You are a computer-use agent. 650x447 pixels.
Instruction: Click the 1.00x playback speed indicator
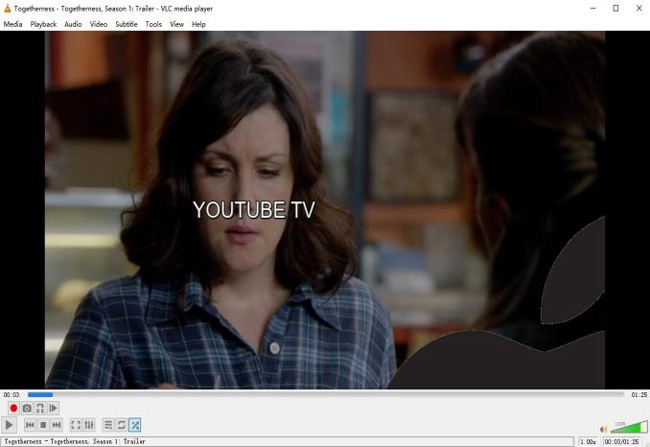pyautogui.click(x=588, y=442)
